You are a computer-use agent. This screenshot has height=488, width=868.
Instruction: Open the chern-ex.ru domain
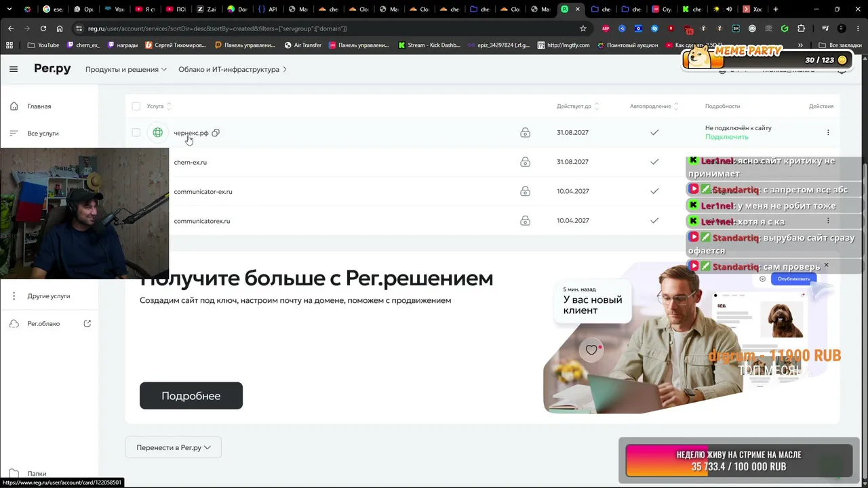click(190, 163)
